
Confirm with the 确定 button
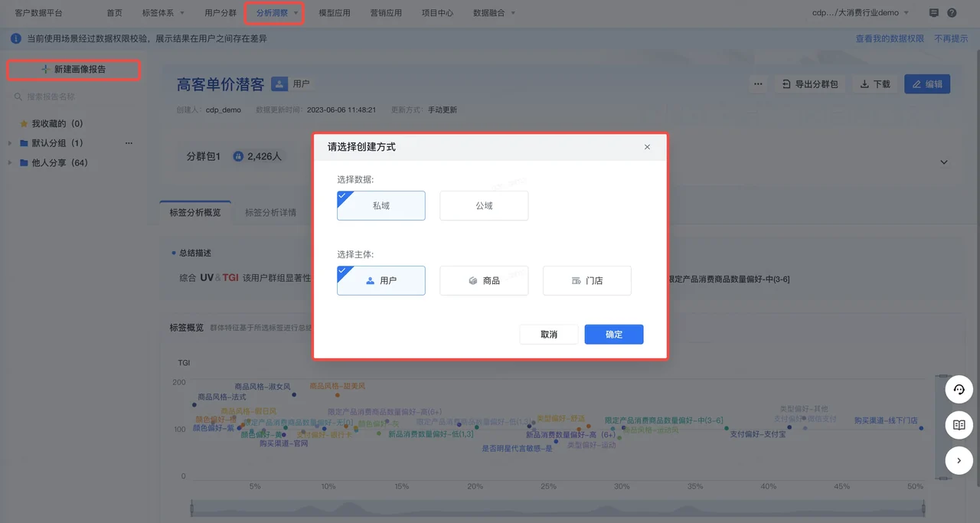coord(614,335)
